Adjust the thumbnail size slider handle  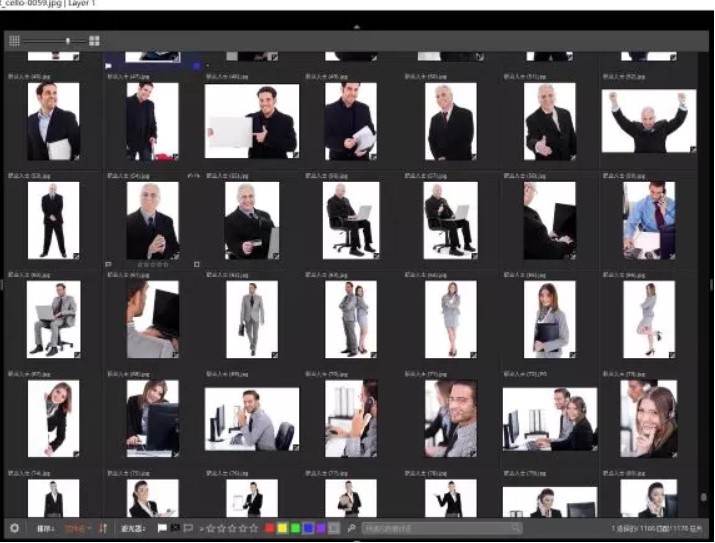coord(68,41)
